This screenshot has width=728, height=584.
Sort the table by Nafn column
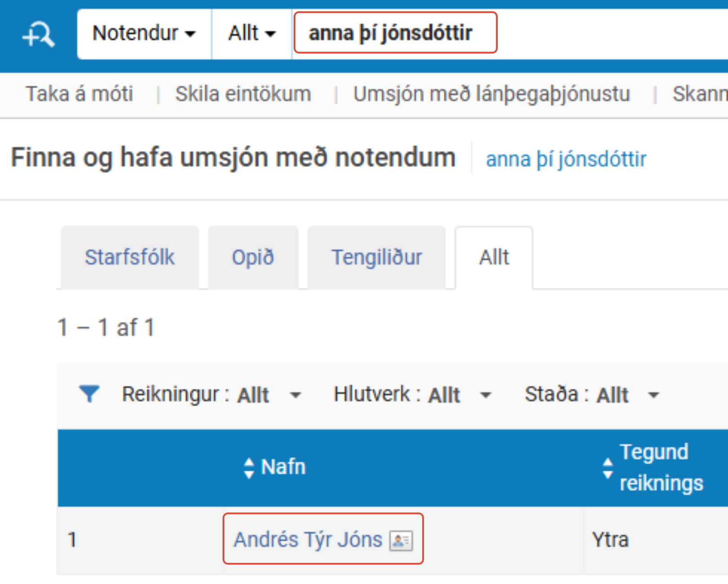click(275, 467)
